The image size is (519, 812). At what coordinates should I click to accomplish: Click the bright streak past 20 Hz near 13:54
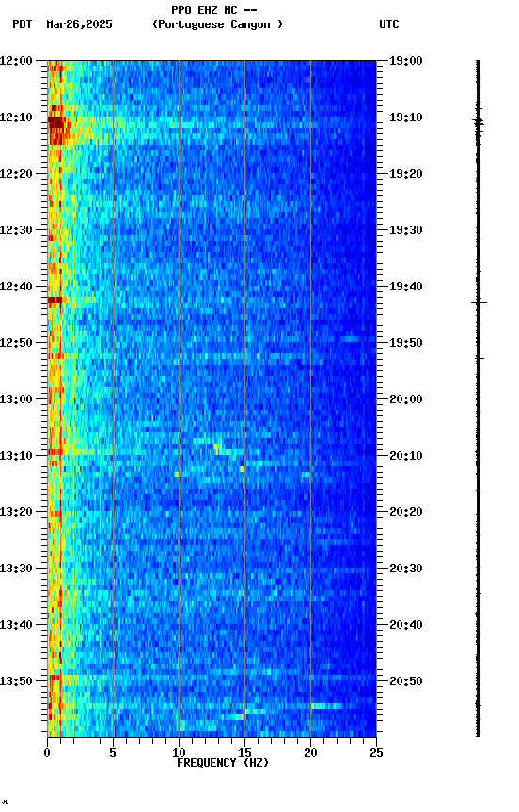(x=327, y=706)
